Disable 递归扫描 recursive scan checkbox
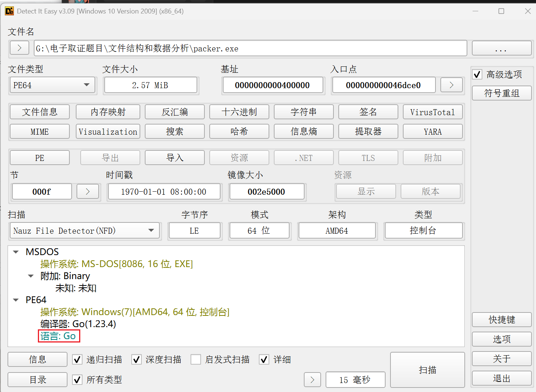Image resolution: width=536 pixels, height=392 pixels. pyautogui.click(x=77, y=360)
